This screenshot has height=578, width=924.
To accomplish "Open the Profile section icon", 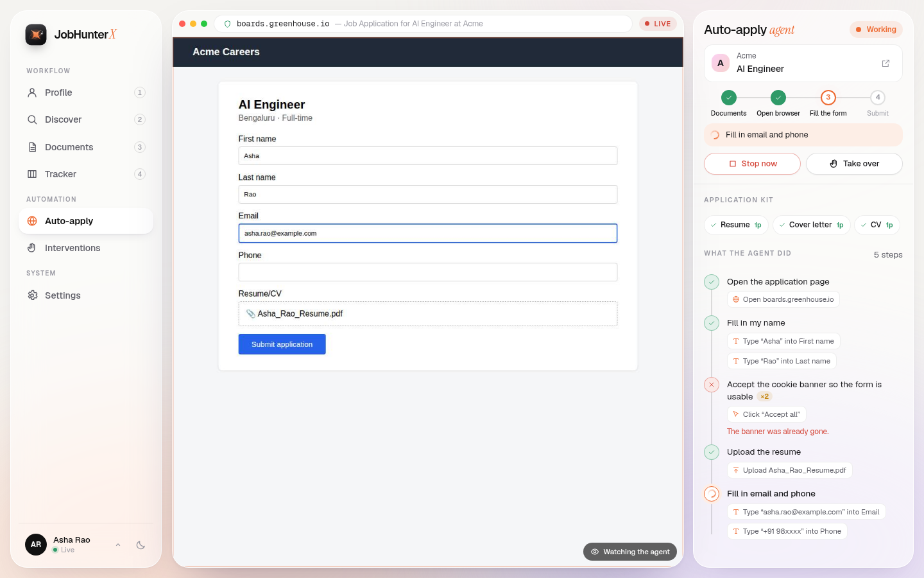I will 32,92.
